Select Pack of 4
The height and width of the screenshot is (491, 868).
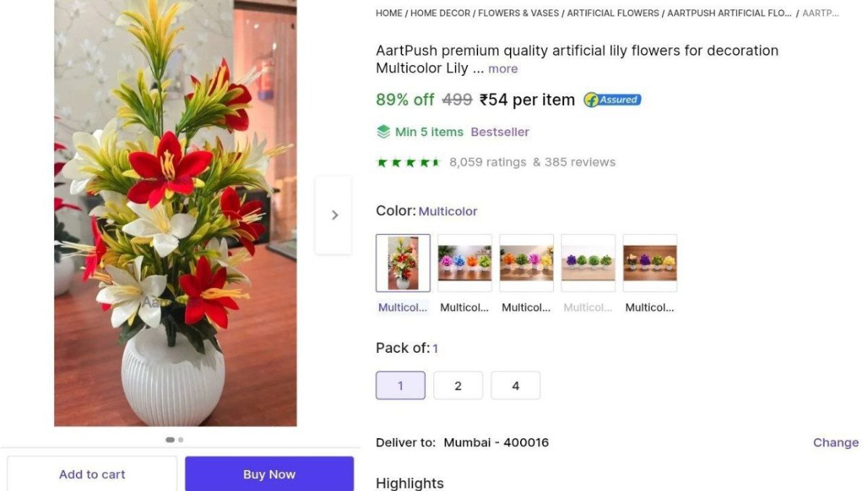click(516, 385)
